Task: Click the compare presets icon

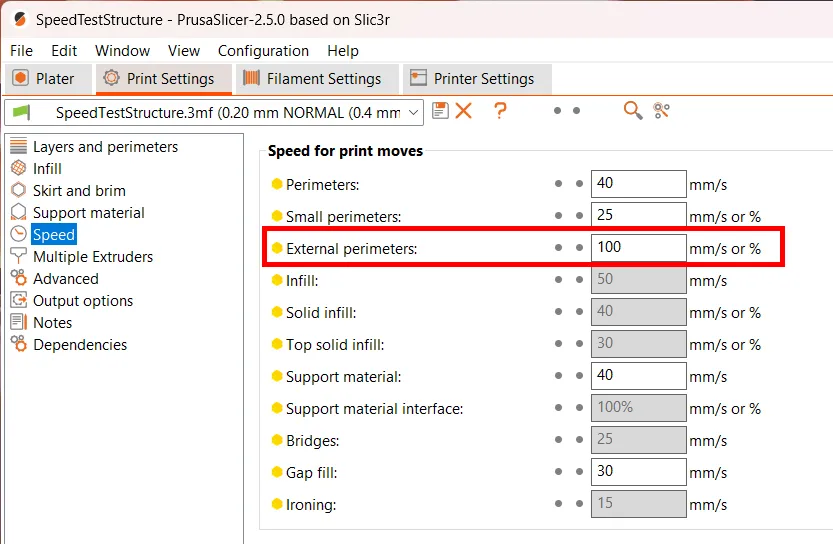Action: click(x=661, y=111)
